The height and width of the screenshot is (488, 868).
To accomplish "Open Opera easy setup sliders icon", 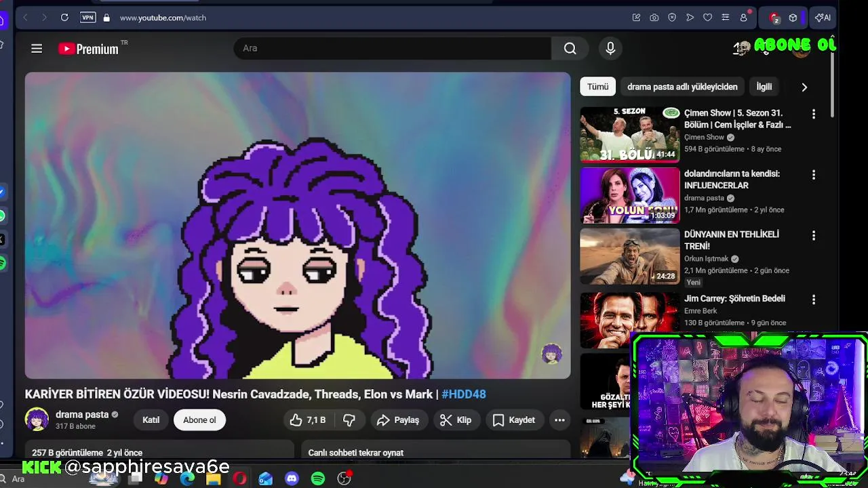I will [x=726, y=18].
